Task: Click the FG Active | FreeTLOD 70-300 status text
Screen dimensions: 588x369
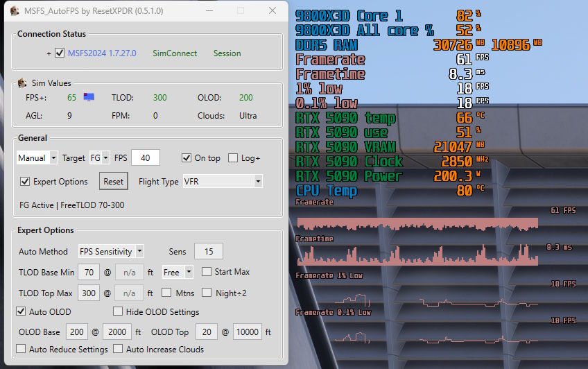Action: click(x=72, y=205)
